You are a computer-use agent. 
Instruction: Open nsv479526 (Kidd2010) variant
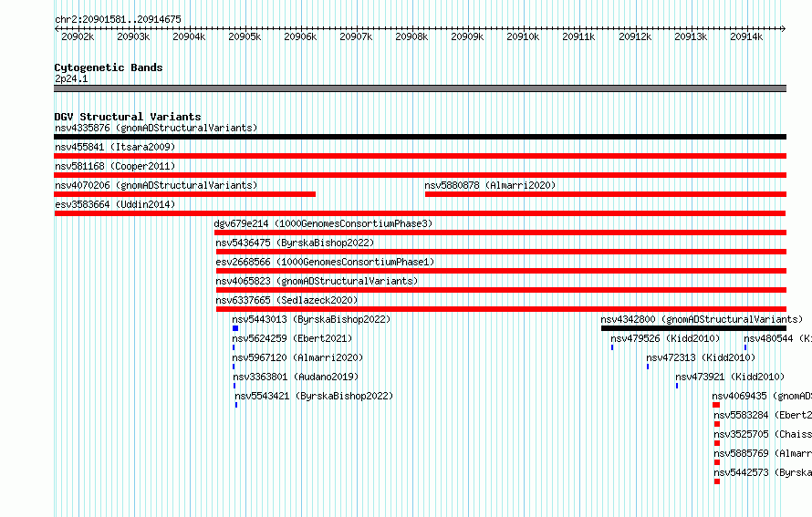[x=665, y=338]
